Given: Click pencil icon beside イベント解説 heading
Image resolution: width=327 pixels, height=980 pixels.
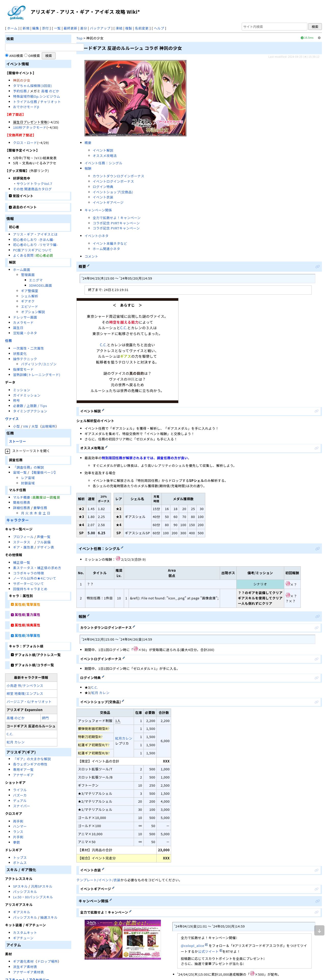Looking at the screenshot, I should pyautogui.click(x=103, y=410).
